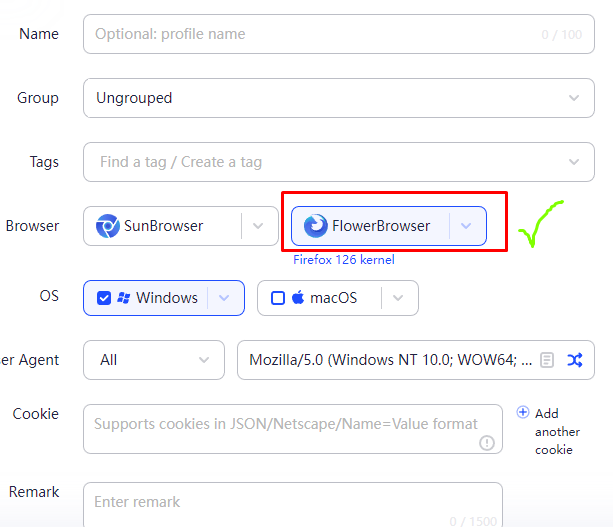Check the macOS OS checkbox
The width and height of the screenshot is (613, 527).
(x=278, y=298)
